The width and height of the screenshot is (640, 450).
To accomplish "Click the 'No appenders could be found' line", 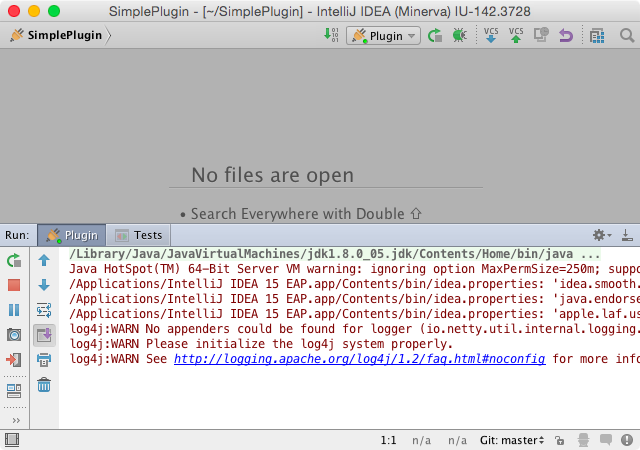I will [x=354, y=329].
